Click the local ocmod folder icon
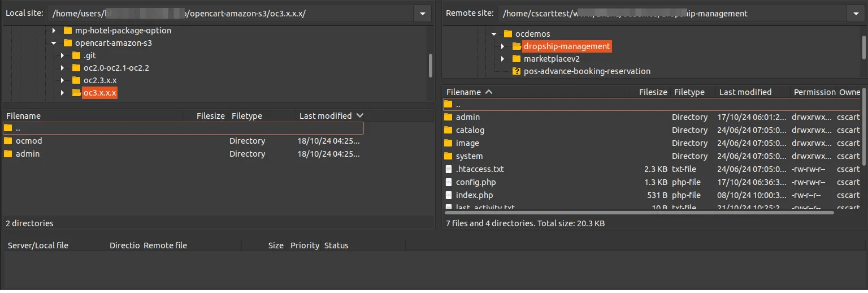Screen dimensions: 868x293 (8, 141)
